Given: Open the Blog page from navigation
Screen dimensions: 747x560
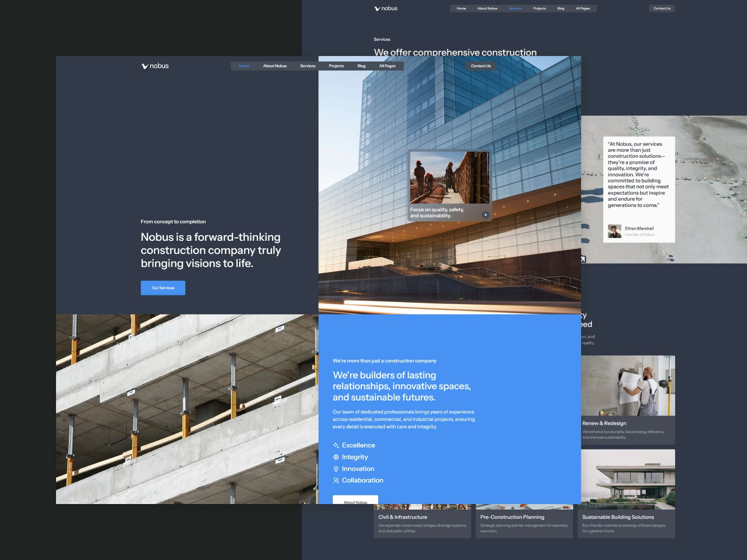Looking at the screenshot, I should click(361, 66).
